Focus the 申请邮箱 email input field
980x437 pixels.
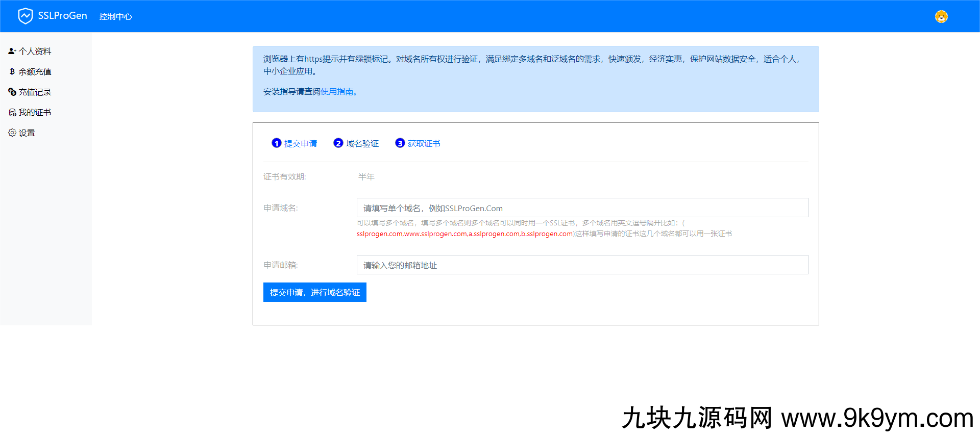click(582, 265)
